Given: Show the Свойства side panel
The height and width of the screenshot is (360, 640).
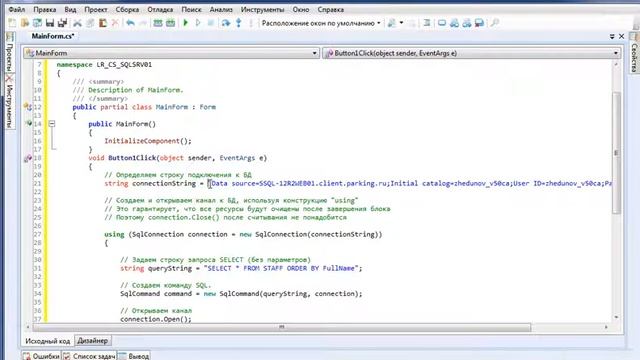Looking at the screenshot, I should [x=634, y=53].
